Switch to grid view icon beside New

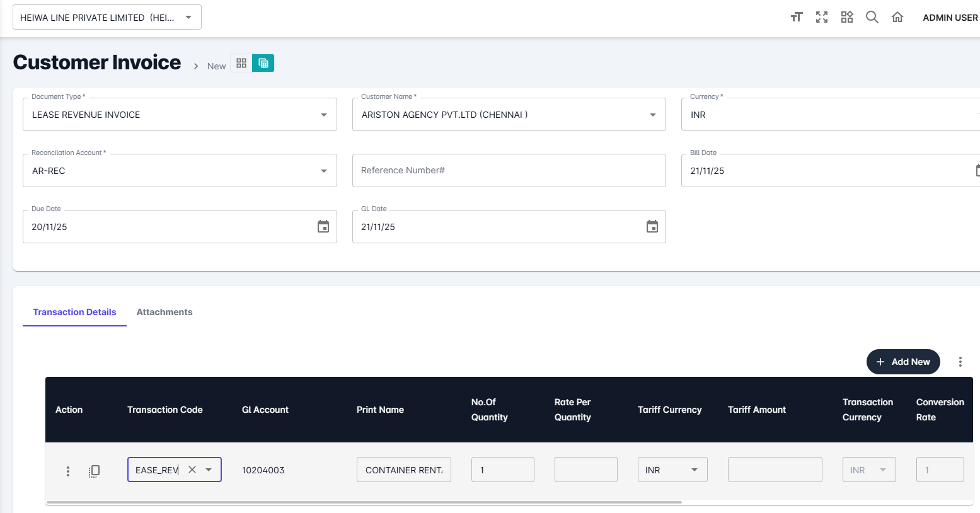241,63
